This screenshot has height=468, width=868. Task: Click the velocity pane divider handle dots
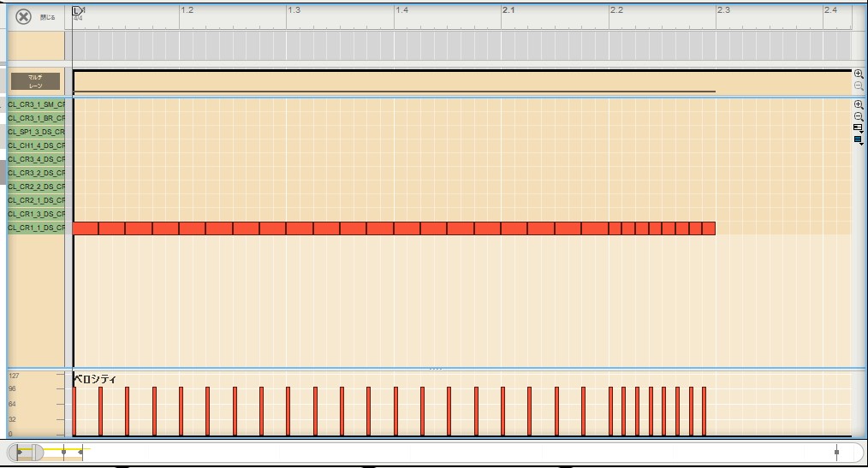[436, 369]
